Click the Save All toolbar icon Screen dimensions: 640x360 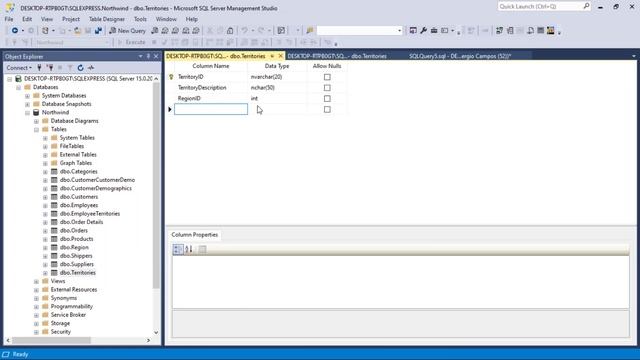tap(98, 31)
